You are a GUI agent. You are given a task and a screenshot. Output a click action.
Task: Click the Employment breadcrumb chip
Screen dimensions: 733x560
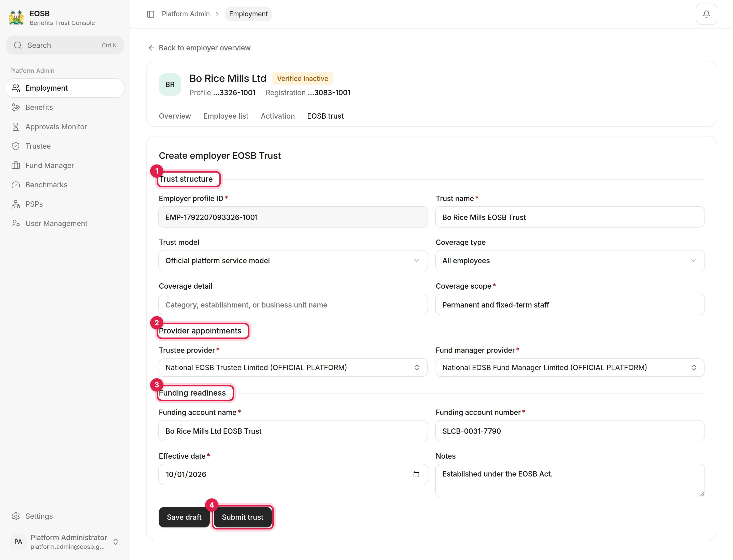click(248, 14)
